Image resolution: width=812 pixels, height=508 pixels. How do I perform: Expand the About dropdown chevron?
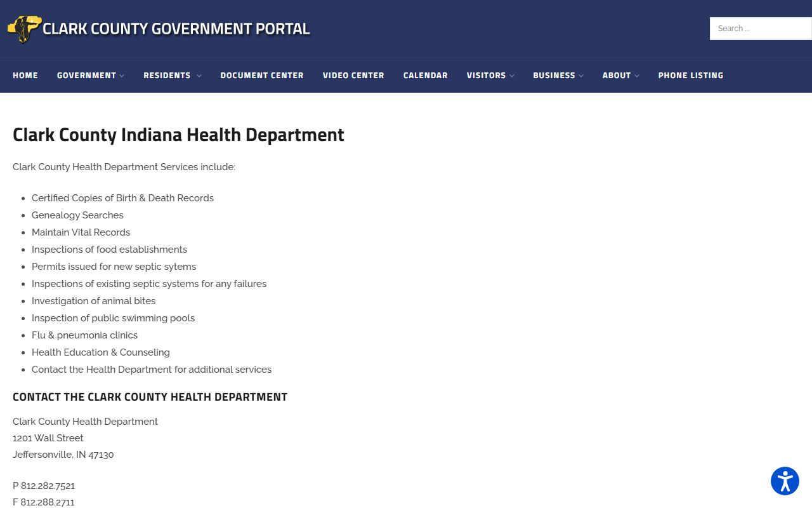636,76
